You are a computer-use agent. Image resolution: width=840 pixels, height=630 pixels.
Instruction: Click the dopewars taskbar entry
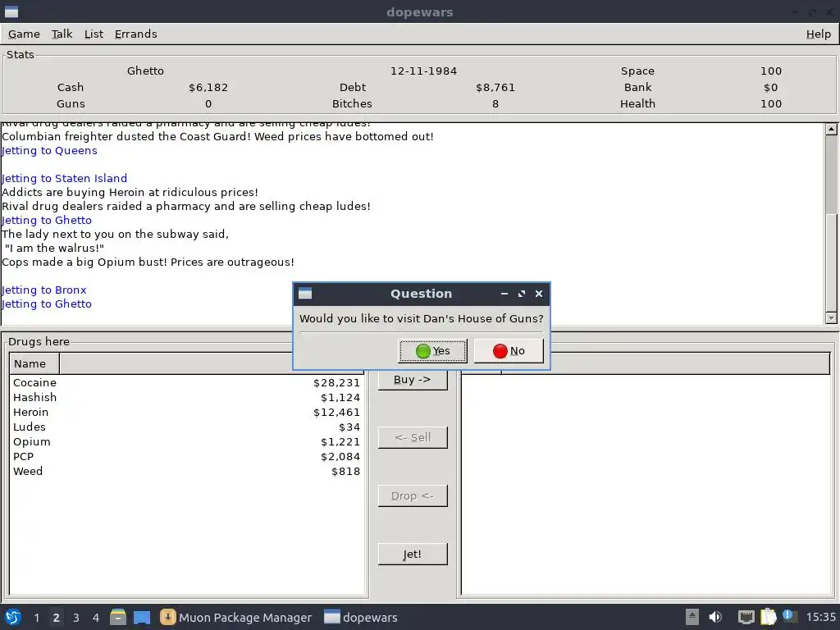(361, 618)
